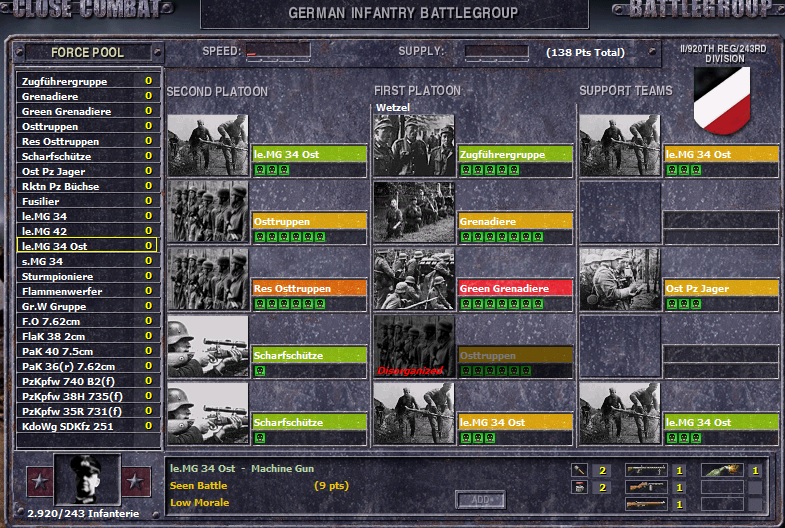Click the Molotov cocktail weapon icon
Screen dimensions: 785x528
click(722, 470)
